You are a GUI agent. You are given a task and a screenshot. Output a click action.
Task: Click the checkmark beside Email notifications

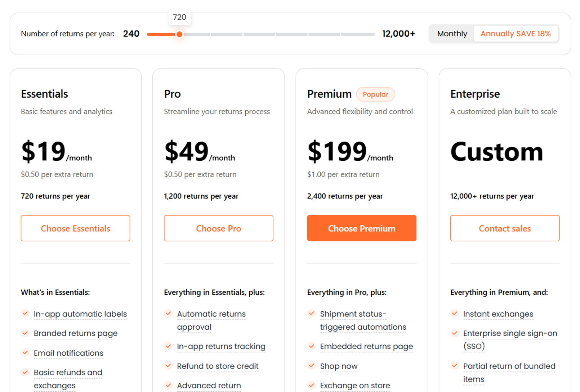pyautogui.click(x=25, y=353)
